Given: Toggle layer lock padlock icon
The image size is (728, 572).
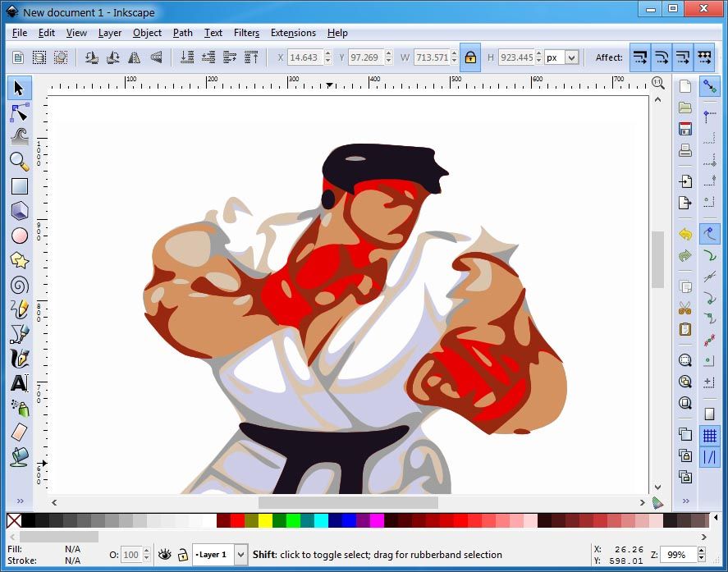Looking at the screenshot, I should [182, 555].
